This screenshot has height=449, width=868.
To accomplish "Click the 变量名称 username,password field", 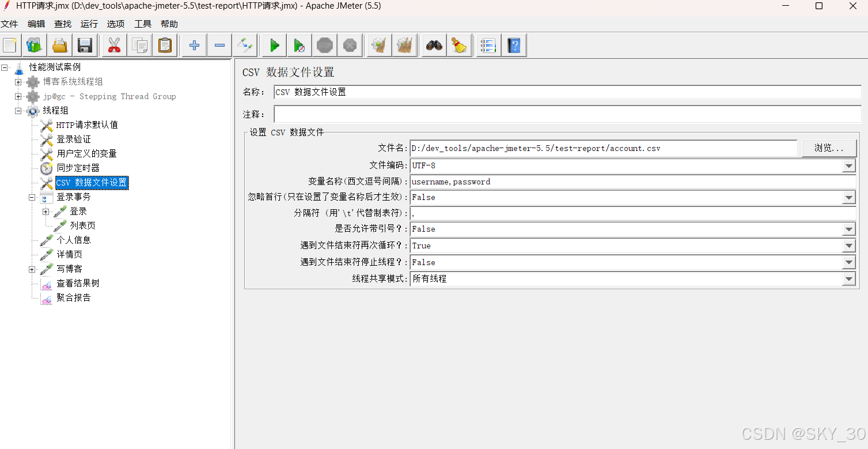I will click(633, 182).
